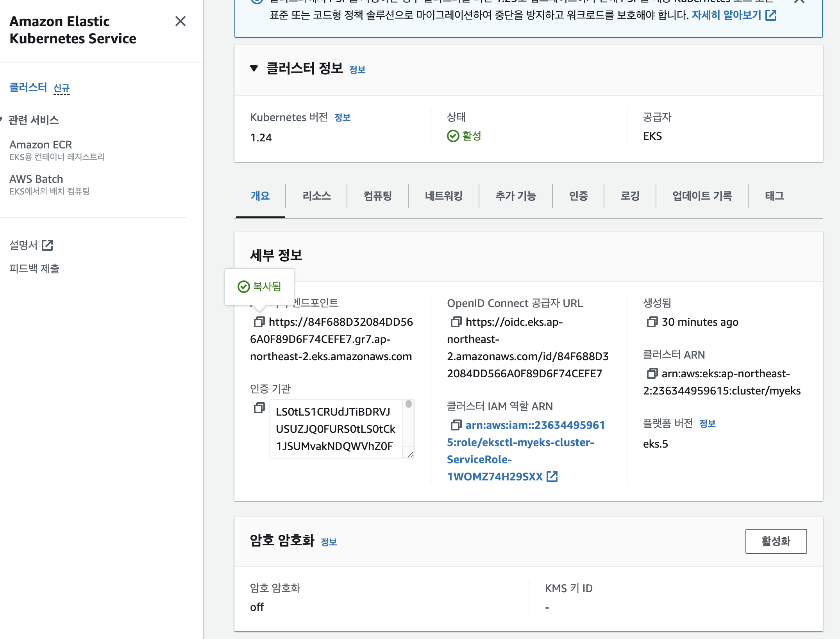
Task: Close the EKS side navigation panel
Action: tap(180, 21)
